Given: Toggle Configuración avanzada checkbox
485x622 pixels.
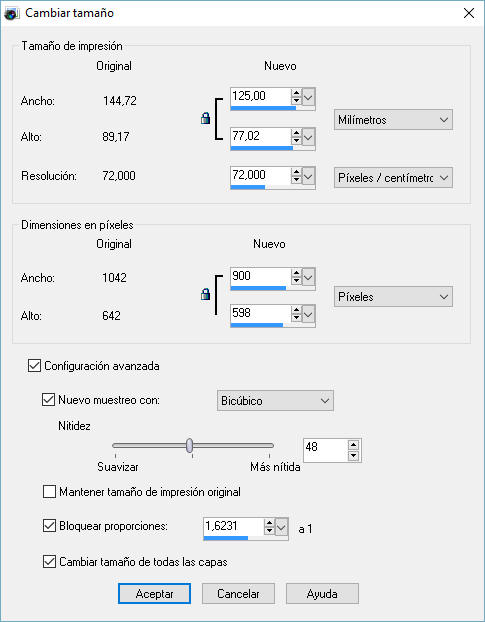Looking at the screenshot, I should [35, 365].
